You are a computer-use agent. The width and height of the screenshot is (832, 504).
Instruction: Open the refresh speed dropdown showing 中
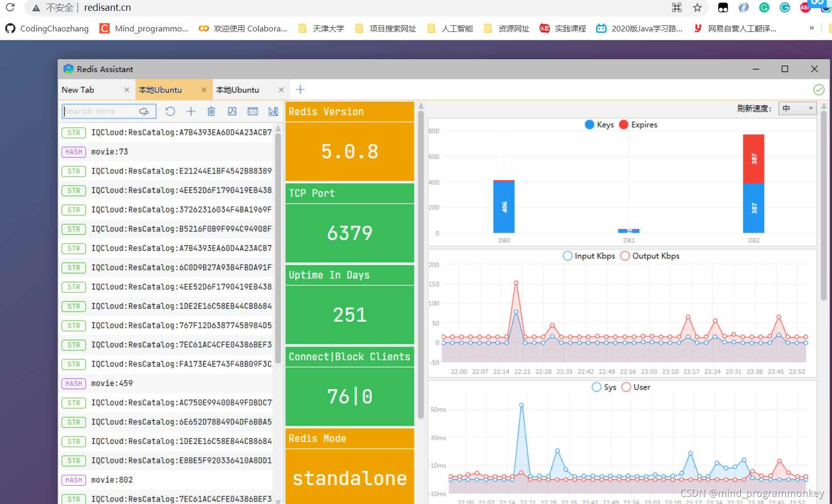(x=797, y=108)
